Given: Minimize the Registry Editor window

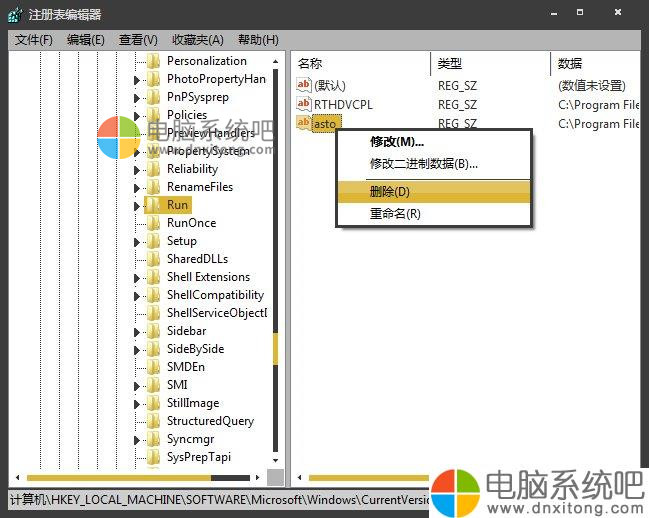Looking at the screenshot, I should pos(554,13).
